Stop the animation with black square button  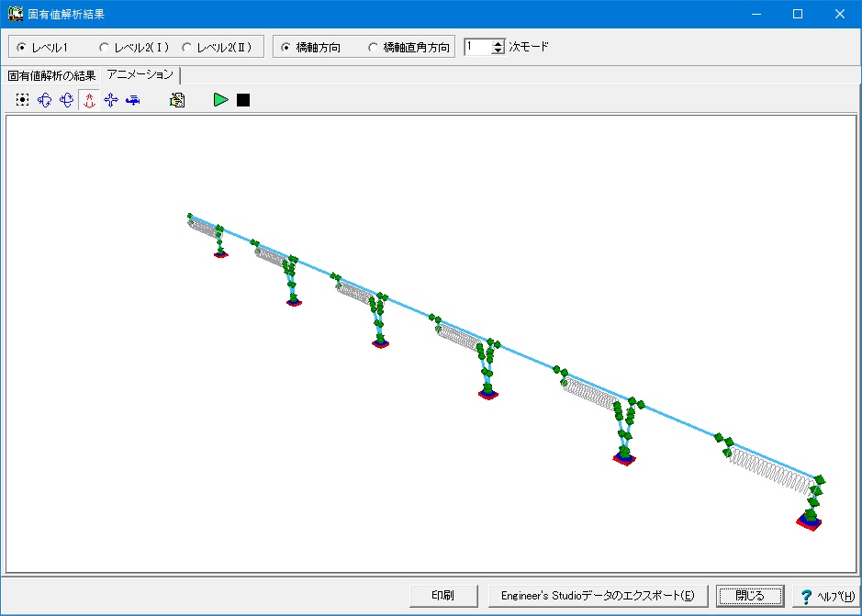(243, 99)
